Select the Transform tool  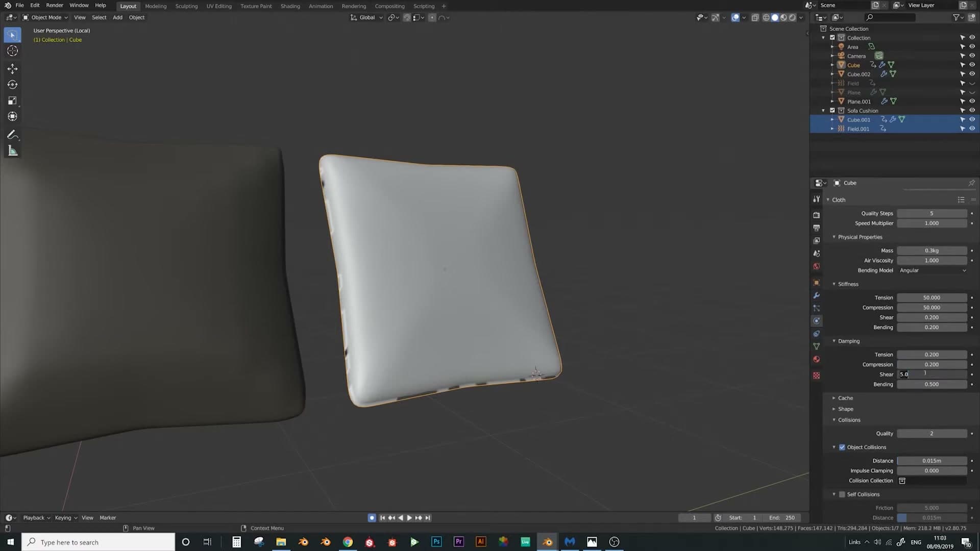click(12, 116)
